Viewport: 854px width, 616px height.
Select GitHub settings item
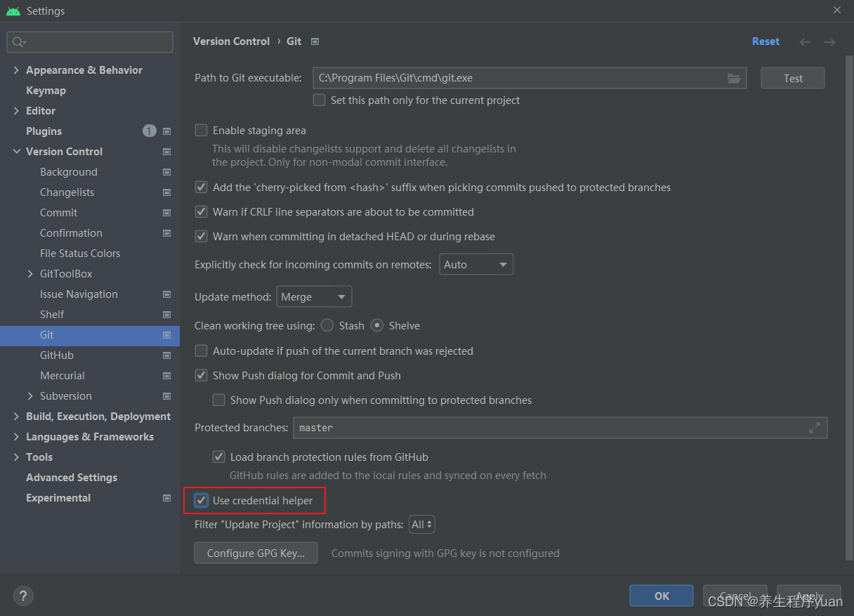coord(57,355)
